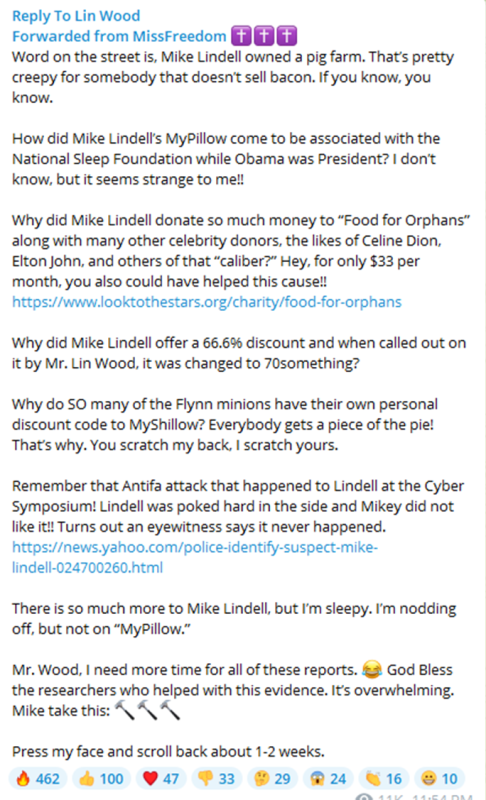Click the third purple cross emoji
This screenshot has width=486, height=800.
pos(287,36)
